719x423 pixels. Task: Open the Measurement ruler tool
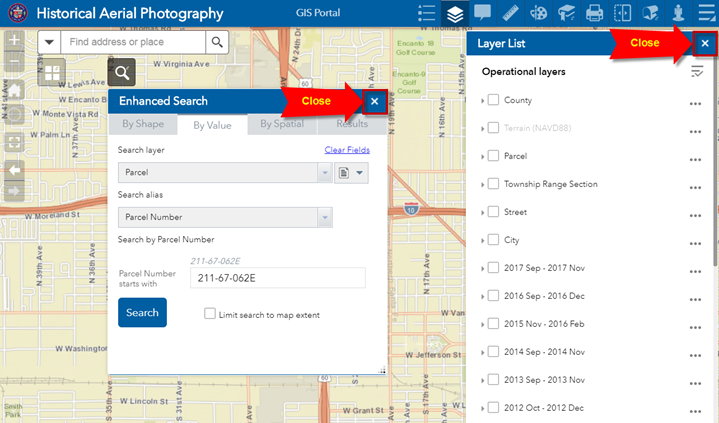tap(510, 14)
